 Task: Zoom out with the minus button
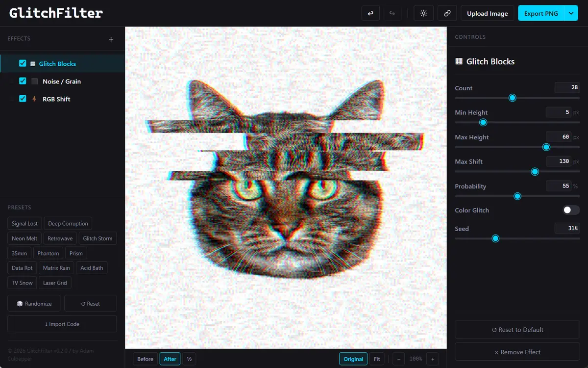point(398,359)
